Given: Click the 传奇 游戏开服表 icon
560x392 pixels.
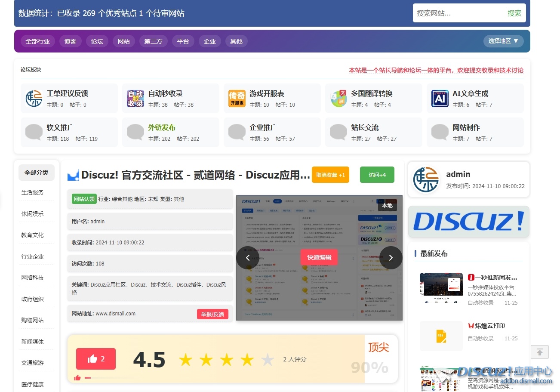Looking at the screenshot, I should pyautogui.click(x=237, y=99).
